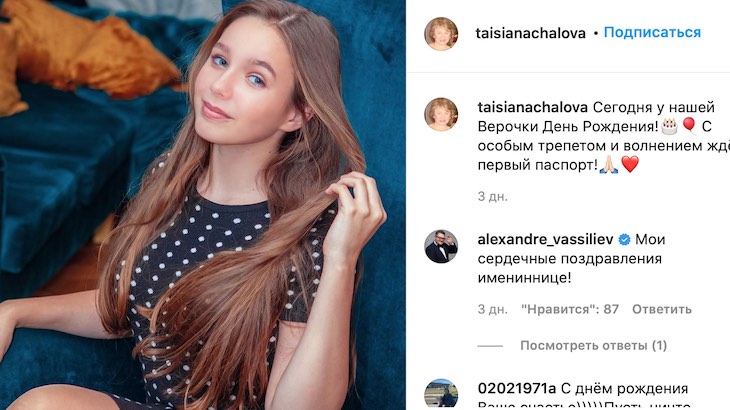Image resolution: width=730 pixels, height=410 pixels.
Task: View likes count "Нравится": 87
Action: (x=570, y=309)
